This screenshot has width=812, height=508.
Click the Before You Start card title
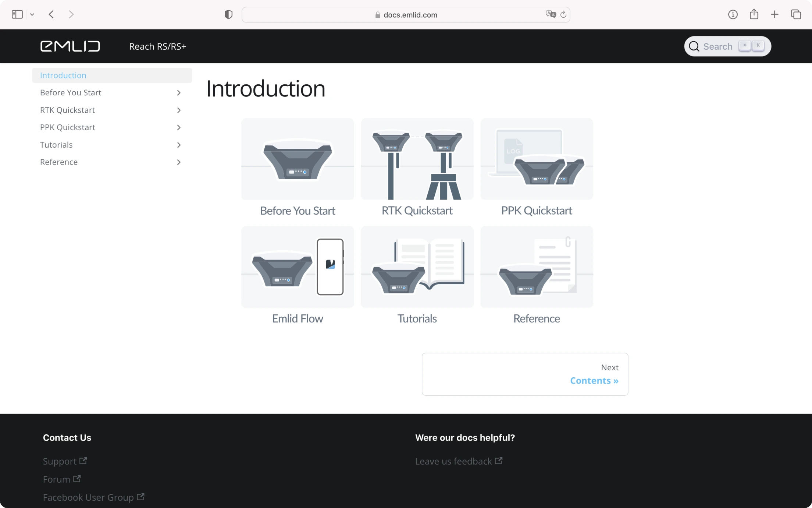tap(298, 211)
